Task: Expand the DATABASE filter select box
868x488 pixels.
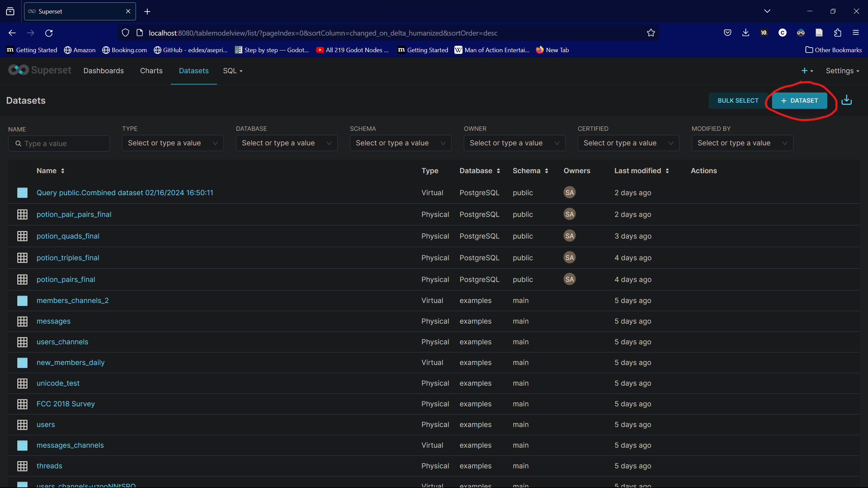Action: tap(287, 143)
